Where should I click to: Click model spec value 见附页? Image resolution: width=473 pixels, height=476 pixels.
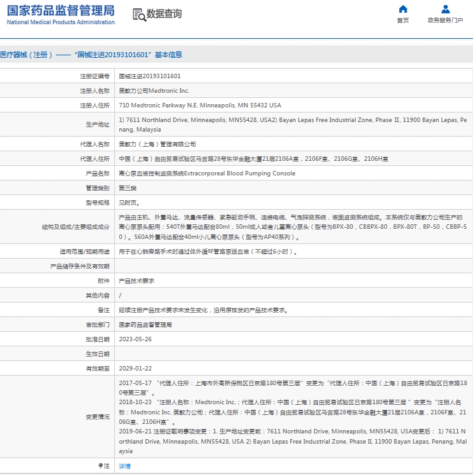(129, 203)
